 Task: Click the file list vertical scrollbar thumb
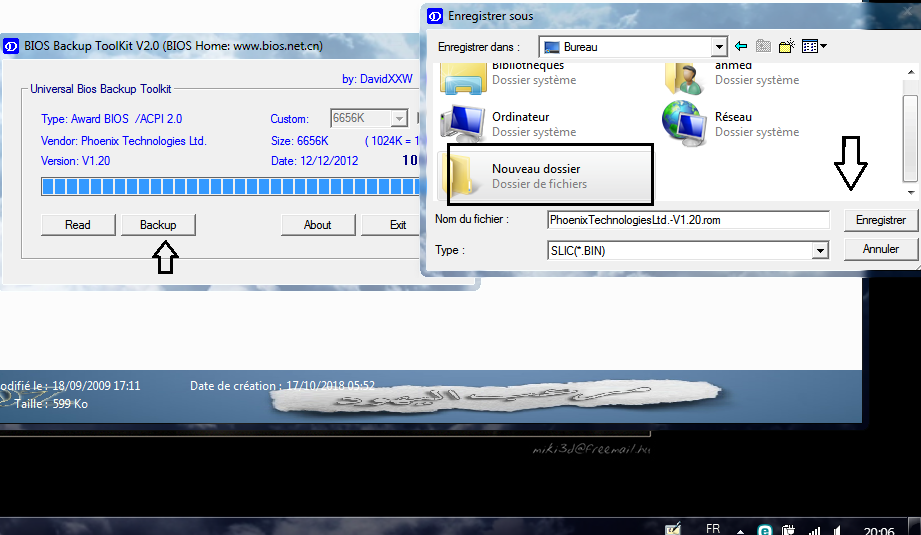pos(910,138)
